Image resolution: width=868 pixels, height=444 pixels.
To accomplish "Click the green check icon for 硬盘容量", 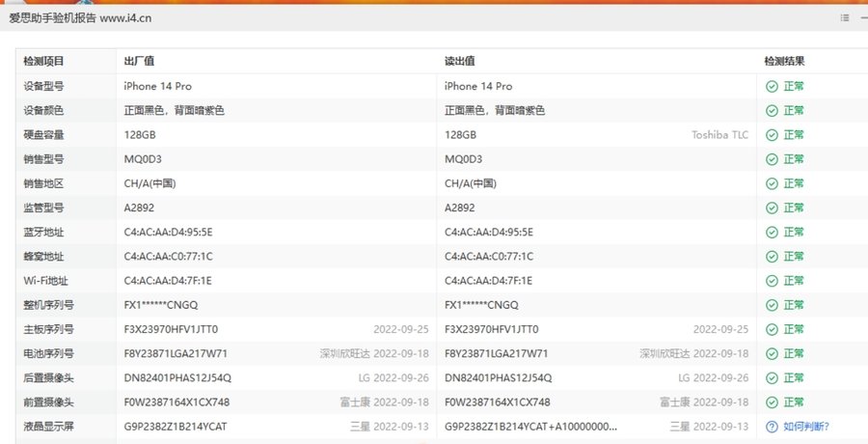I will [772, 135].
